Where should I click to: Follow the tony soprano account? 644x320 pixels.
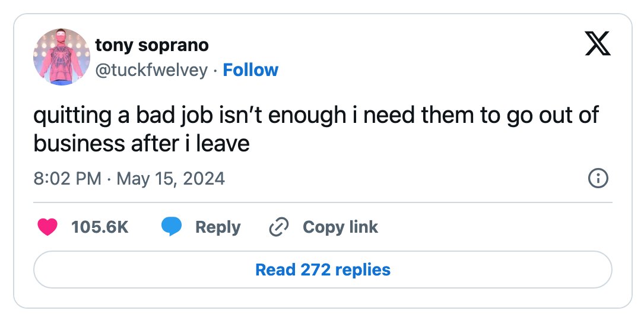click(250, 70)
